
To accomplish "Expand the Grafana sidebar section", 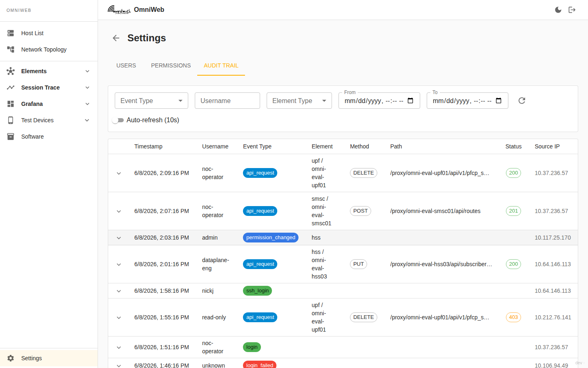I will 87,104.
